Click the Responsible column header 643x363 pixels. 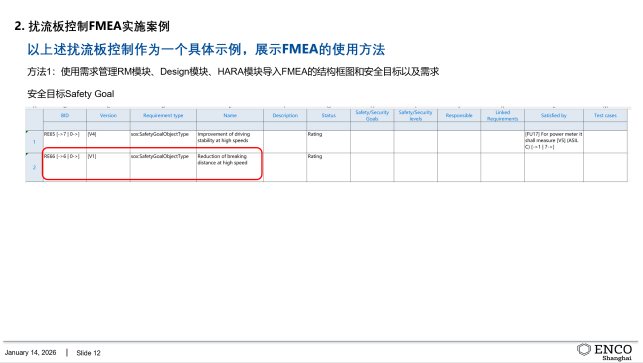point(459,115)
